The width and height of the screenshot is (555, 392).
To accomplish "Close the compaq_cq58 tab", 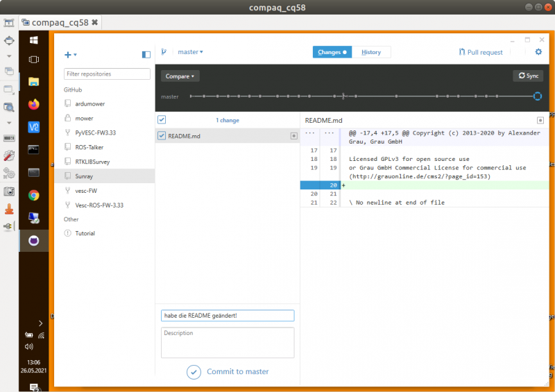I will point(94,22).
